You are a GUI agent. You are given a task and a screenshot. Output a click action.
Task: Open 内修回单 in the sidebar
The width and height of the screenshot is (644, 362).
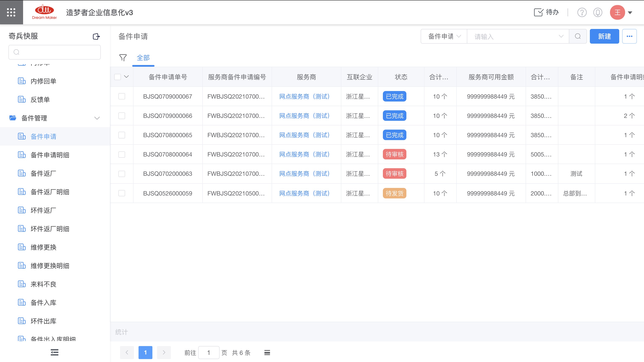coord(43,81)
